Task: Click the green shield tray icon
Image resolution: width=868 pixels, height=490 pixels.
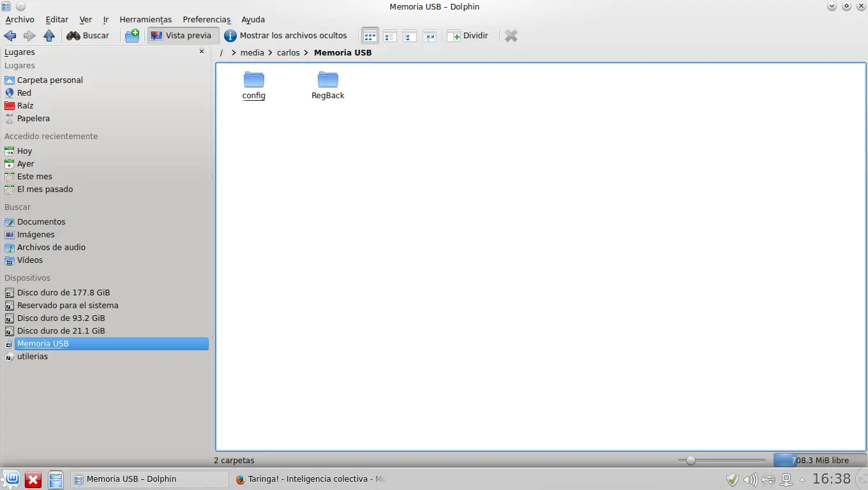Action: click(733, 479)
